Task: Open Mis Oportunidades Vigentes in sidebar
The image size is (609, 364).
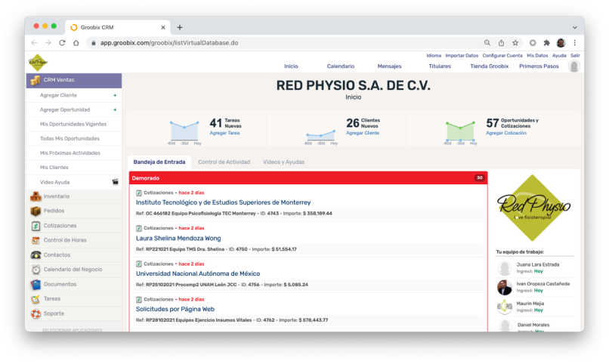Action: pyautogui.click(x=74, y=124)
